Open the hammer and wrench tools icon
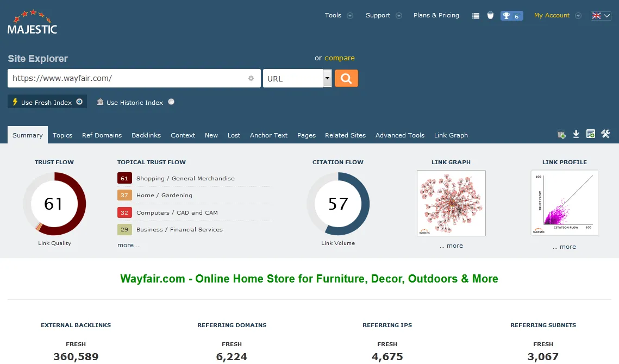Screen dimensions: 619x364 (605, 134)
